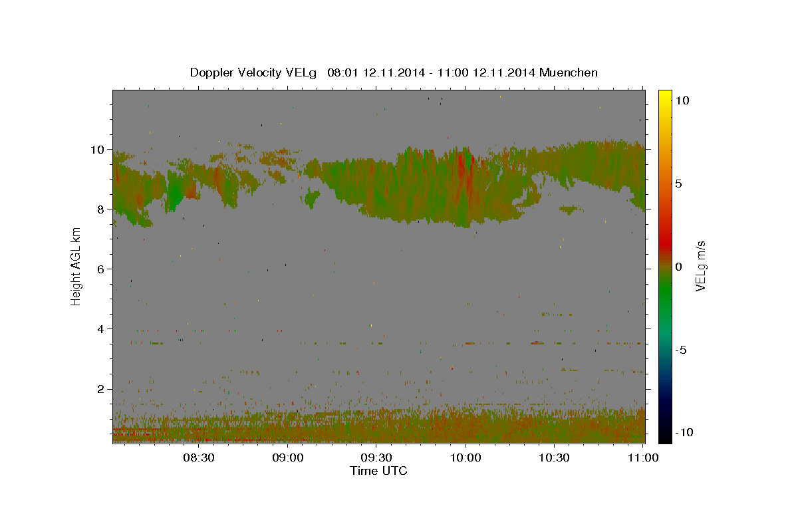
Task: Click the colorbar value 10 at top
Action: [x=682, y=100]
